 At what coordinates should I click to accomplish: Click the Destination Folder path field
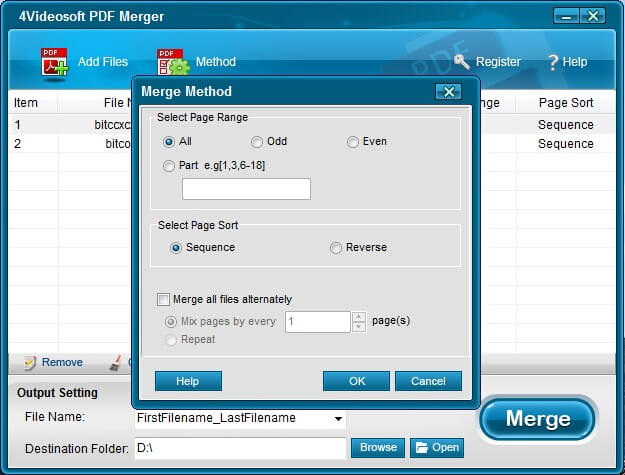click(x=240, y=448)
